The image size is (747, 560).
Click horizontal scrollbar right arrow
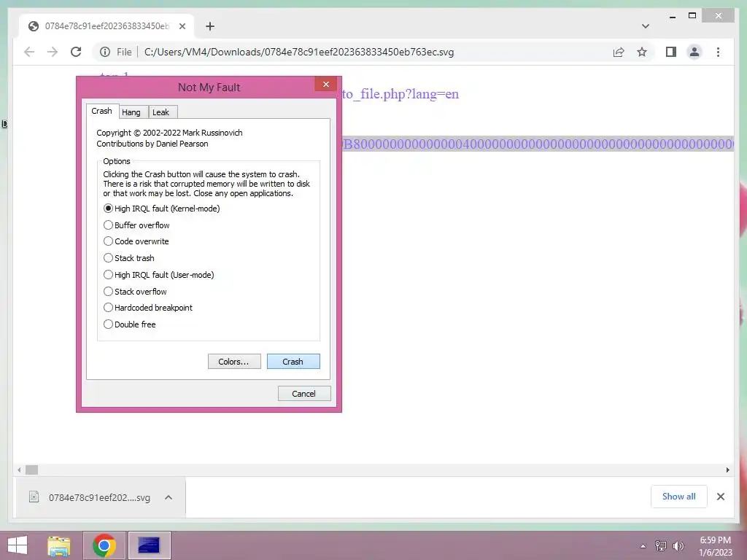pyautogui.click(x=727, y=470)
